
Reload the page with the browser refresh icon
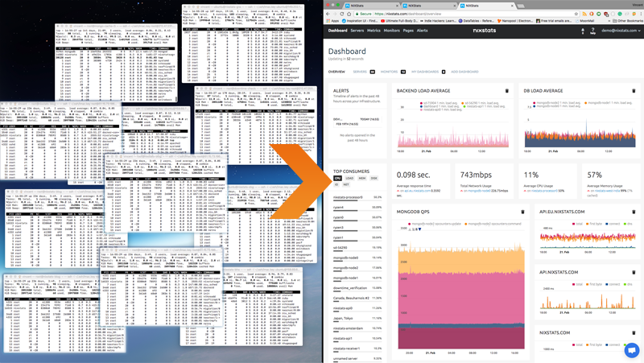pos(341,14)
